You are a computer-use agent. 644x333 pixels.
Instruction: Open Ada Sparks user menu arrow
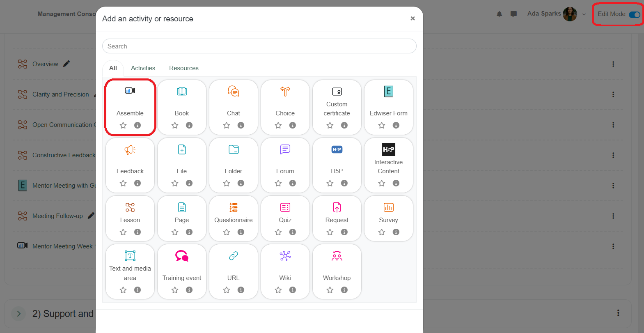584,14
